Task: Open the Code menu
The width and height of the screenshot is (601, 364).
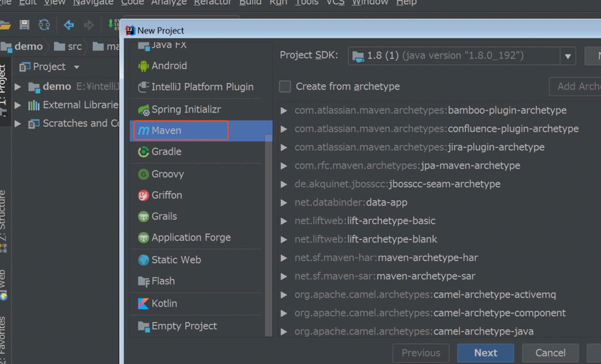Action: pyautogui.click(x=132, y=2)
